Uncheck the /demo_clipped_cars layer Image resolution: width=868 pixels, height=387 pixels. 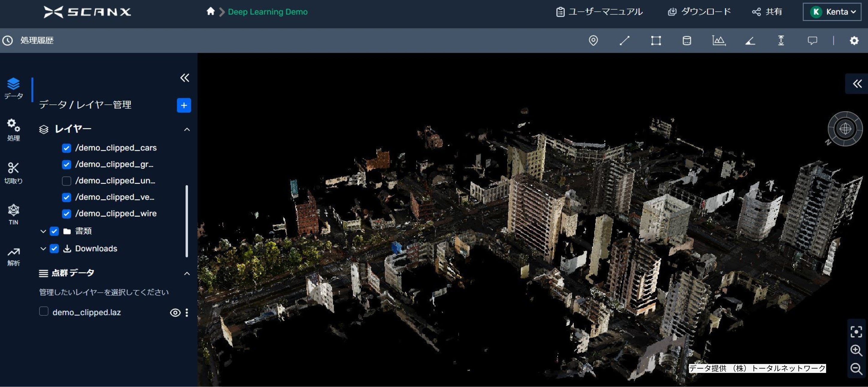coord(66,148)
